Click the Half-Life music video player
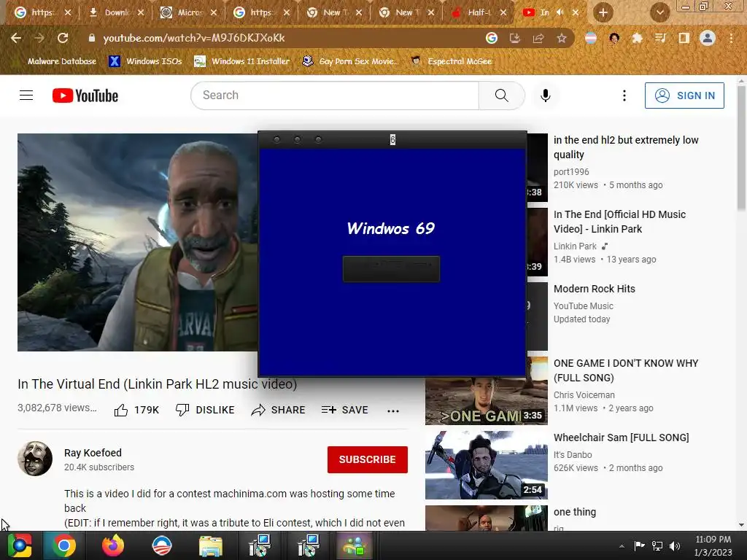747x560 pixels. 138,242
